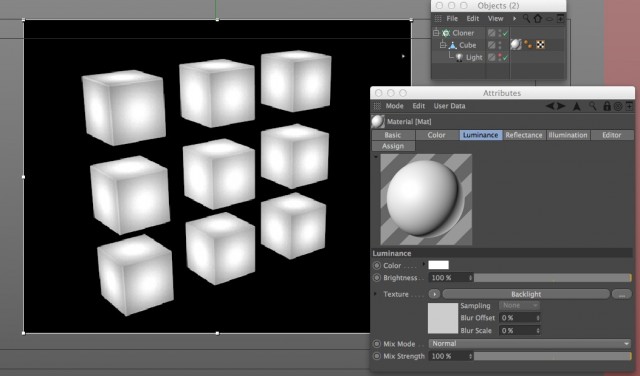Click the Assign button
Screen dimensions: 640x376
coord(393,146)
